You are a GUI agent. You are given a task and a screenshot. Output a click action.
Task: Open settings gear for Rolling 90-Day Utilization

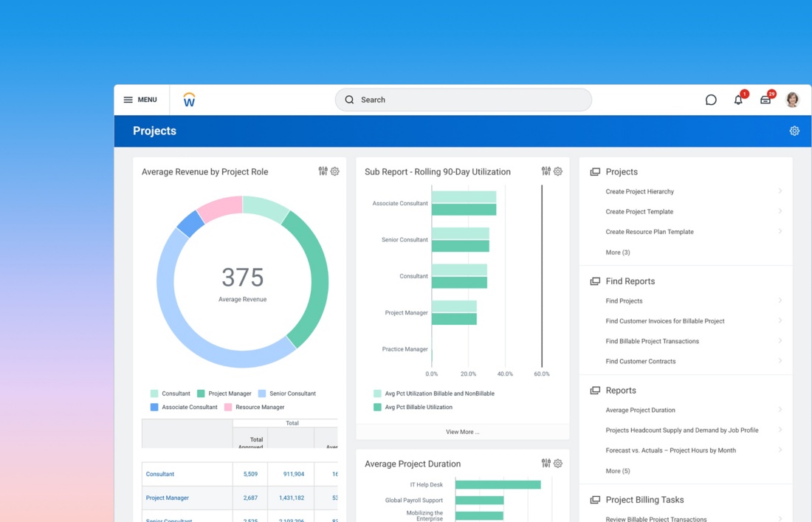click(558, 171)
